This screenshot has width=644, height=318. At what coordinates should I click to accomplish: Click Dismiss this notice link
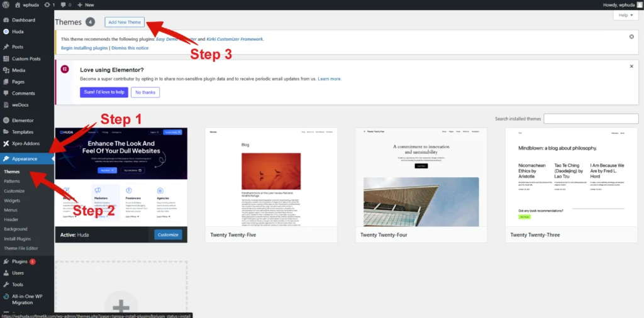130,48
